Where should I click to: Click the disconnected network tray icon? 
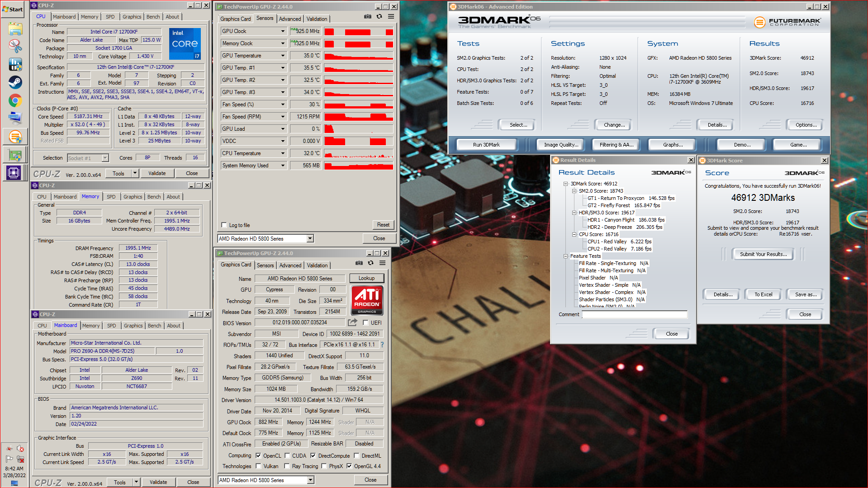point(20,459)
